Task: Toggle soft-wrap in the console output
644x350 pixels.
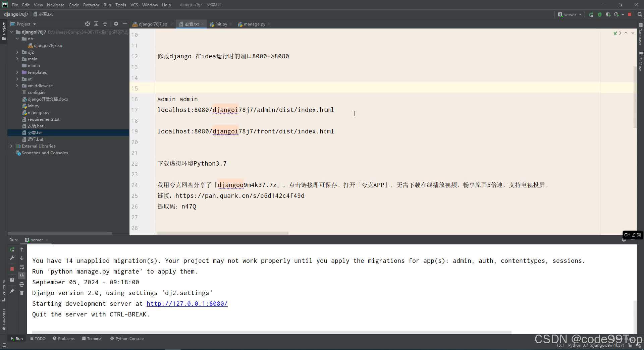Action: tap(22, 267)
